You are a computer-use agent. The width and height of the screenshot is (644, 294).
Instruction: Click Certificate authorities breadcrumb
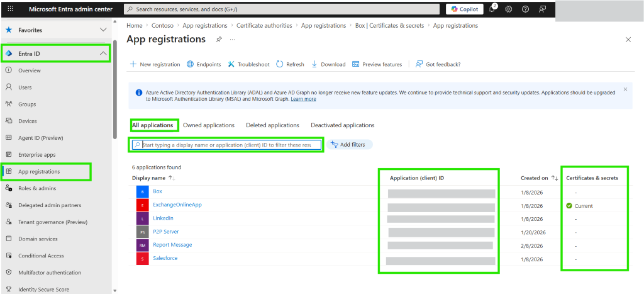click(x=264, y=25)
